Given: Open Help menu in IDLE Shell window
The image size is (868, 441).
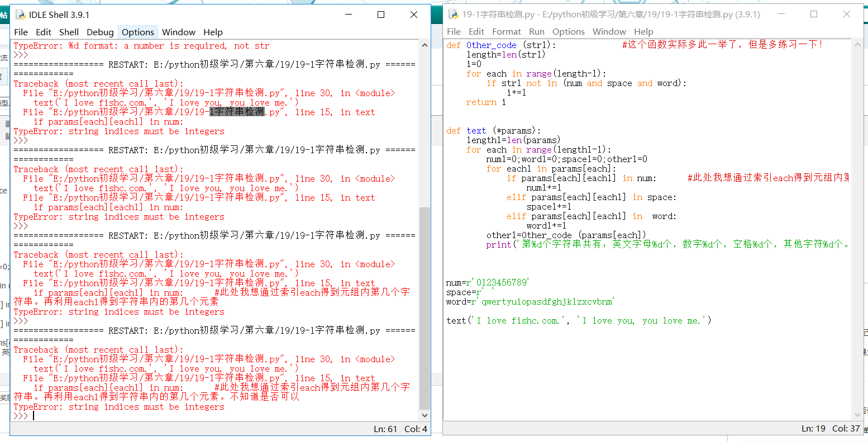Looking at the screenshot, I should point(213,32).
